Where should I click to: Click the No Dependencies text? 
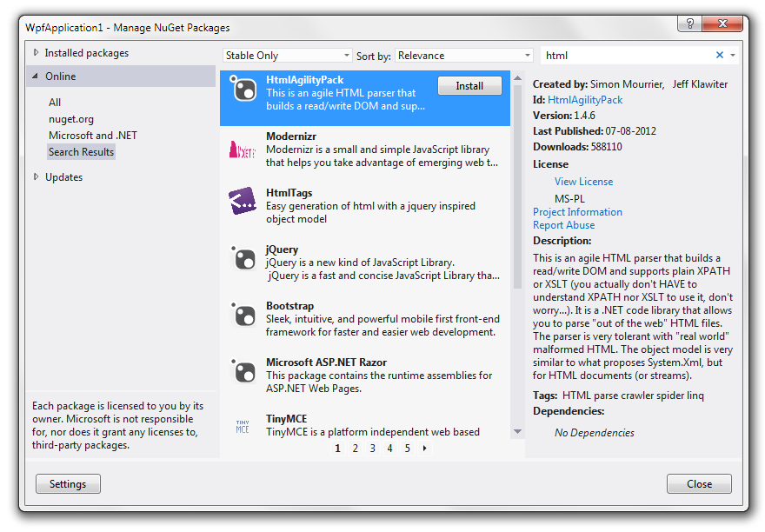[x=595, y=432]
